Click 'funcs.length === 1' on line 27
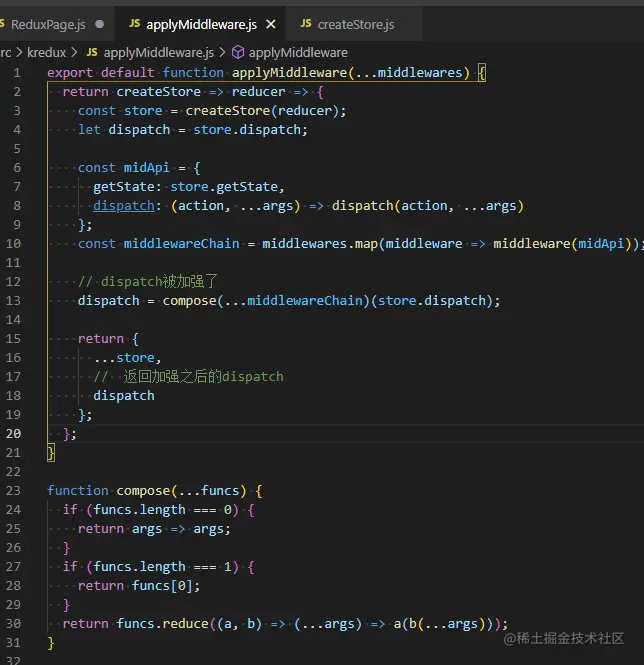 tap(162, 567)
